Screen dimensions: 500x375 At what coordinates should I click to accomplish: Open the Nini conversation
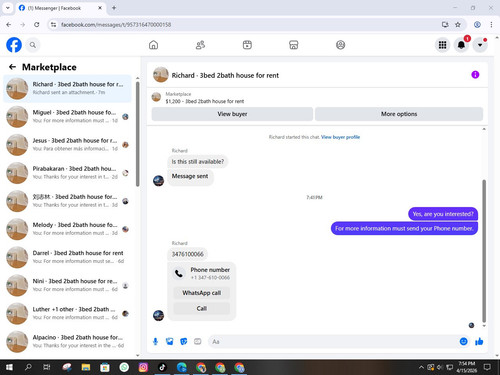coord(67,285)
